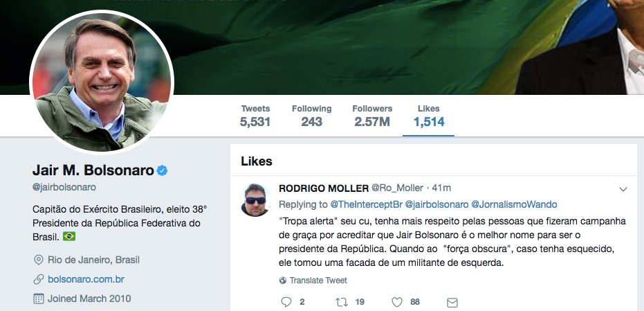
Task: Open tweet options chevron dropdown
Action: [623, 189]
